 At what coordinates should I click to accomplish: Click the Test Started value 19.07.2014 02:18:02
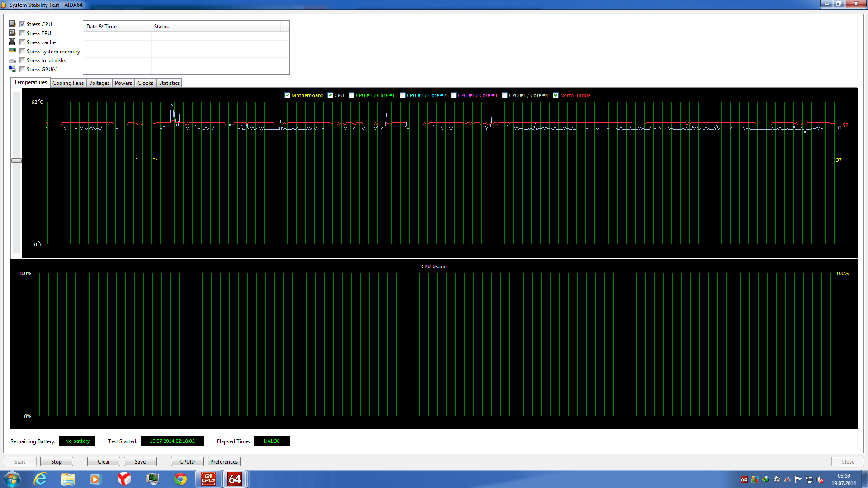click(x=172, y=441)
